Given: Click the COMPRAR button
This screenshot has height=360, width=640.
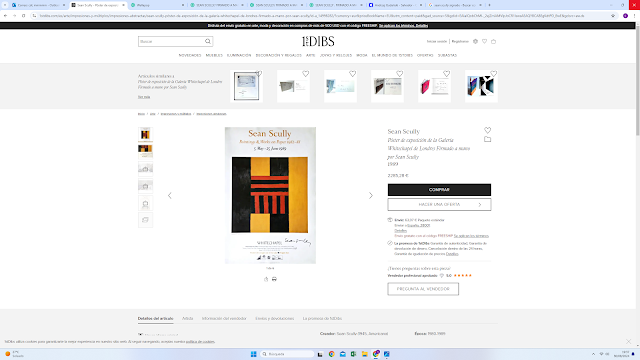Looking at the screenshot, I should click(439, 190).
